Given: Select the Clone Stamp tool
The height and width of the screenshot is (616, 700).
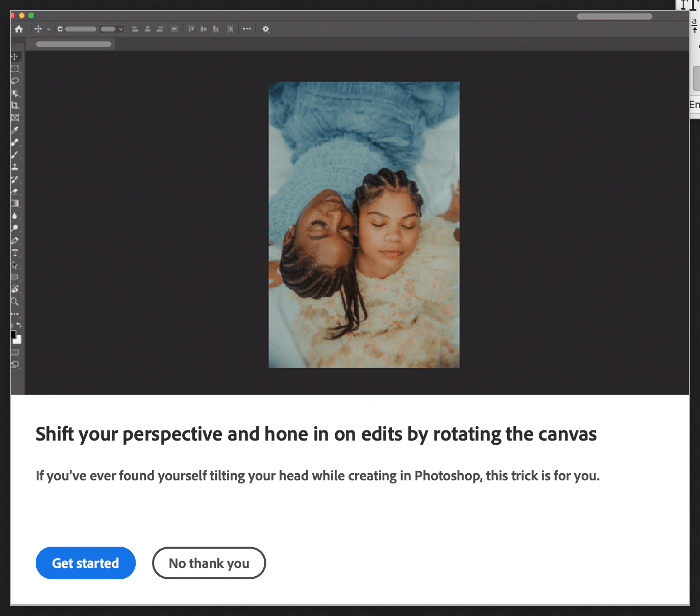Looking at the screenshot, I should click(15, 167).
